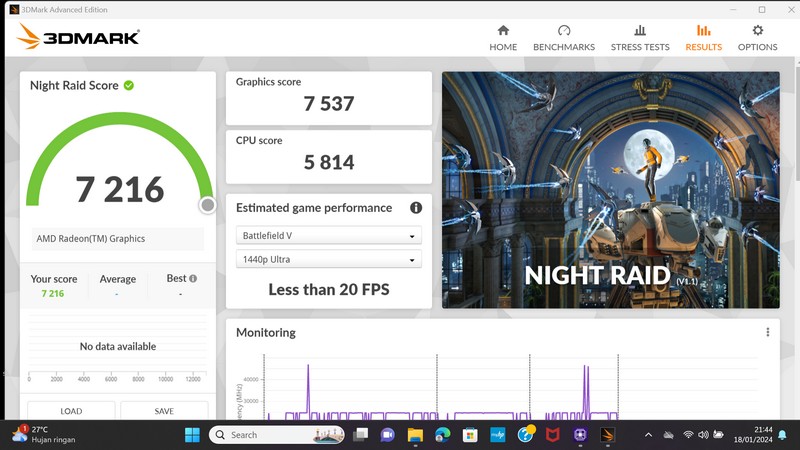Expand the 1440p Ultra resolution dropdown
Screen dimensions: 800x450
[328, 260]
